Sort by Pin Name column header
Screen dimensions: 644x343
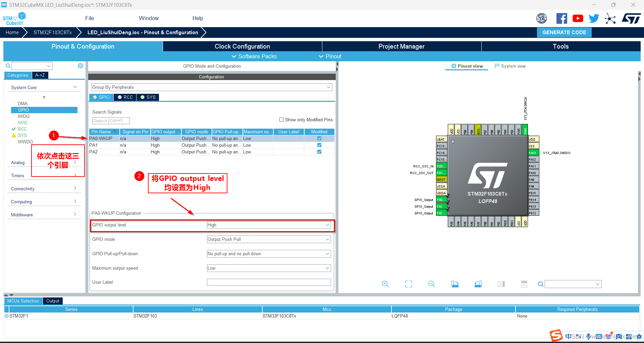coord(104,132)
